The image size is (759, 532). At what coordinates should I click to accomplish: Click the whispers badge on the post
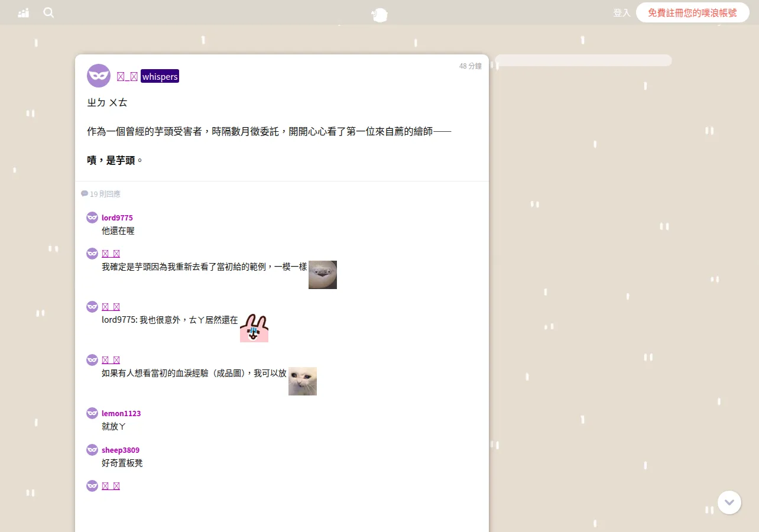point(160,76)
